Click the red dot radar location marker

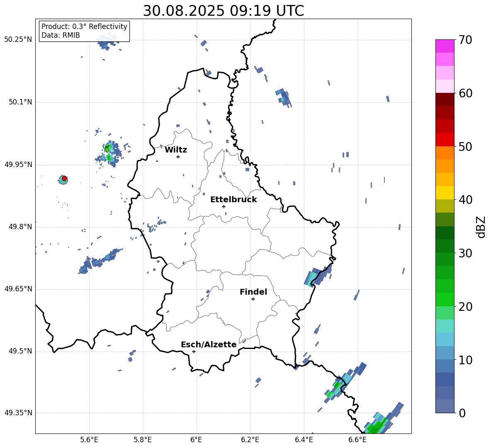click(x=64, y=178)
